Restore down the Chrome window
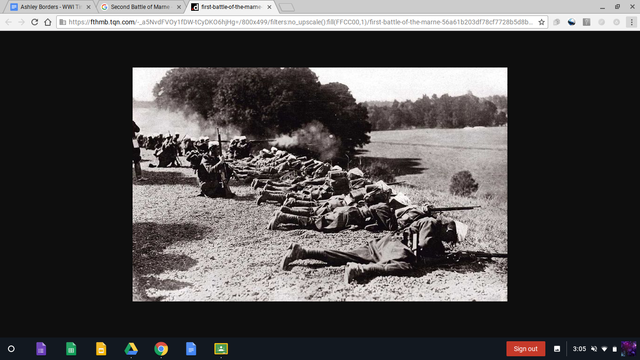This screenshot has height=360, width=640. tap(617, 7)
